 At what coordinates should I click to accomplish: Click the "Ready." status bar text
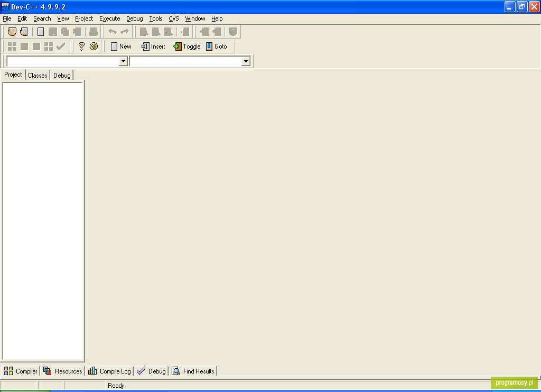point(117,386)
